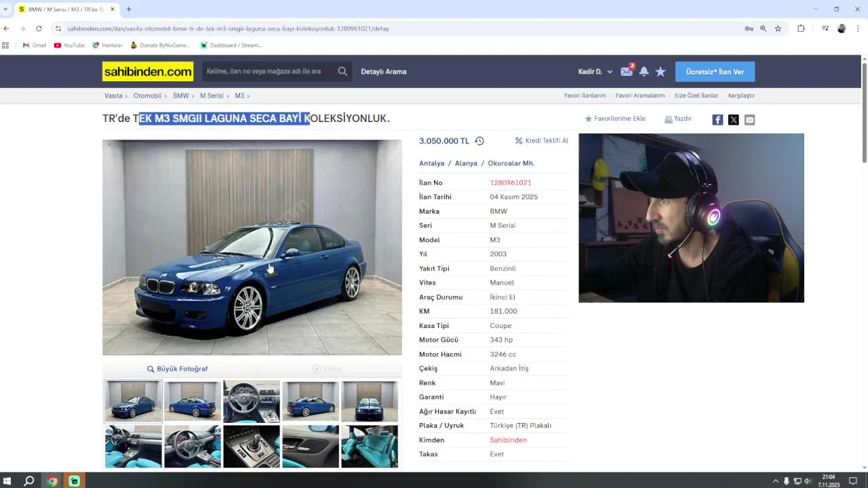Image resolution: width=868 pixels, height=488 pixels.
Task: Show hidden system tray icons chevron
Action: tap(776, 481)
